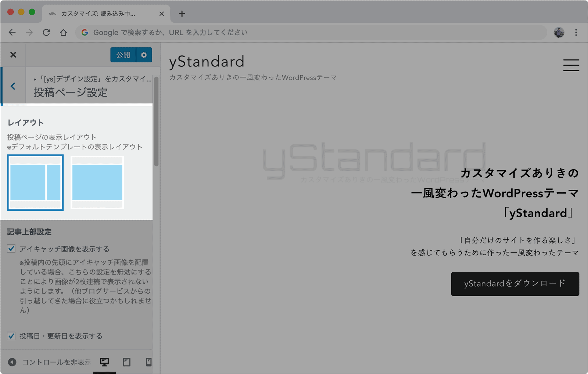Open publish settings gear icon
Viewport: 588px width, 374px height.
coord(144,55)
